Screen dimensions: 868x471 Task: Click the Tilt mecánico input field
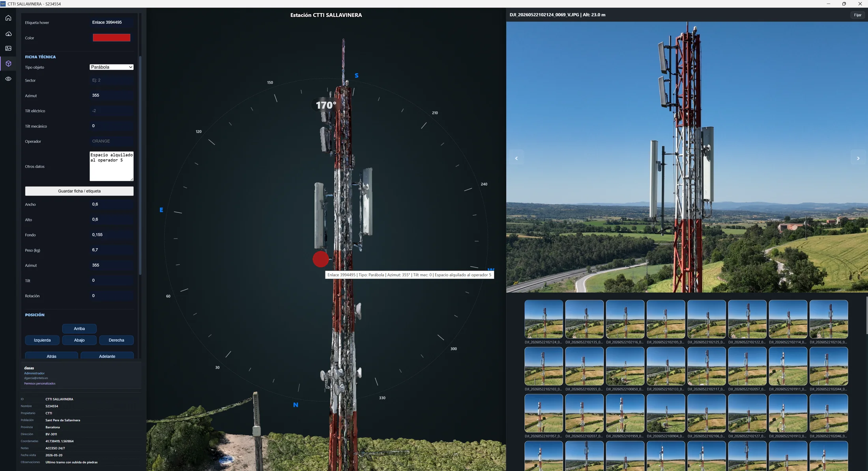pyautogui.click(x=112, y=126)
